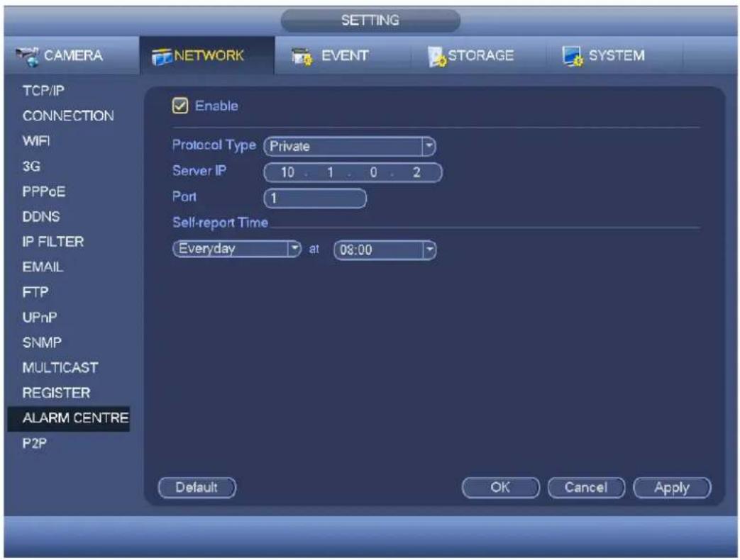Open CONNECTION settings in sidebar
Viewport: 740px width, 560px height.
pos(68,116)
